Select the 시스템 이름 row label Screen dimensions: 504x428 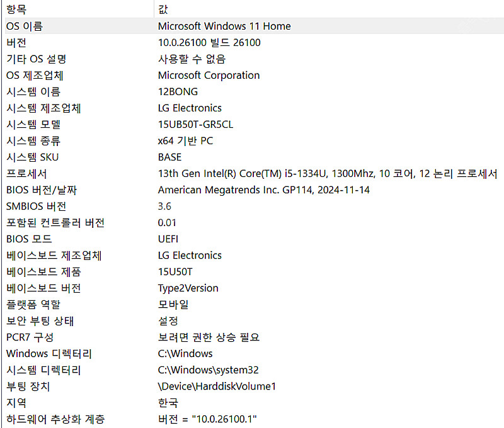[33, 91]
